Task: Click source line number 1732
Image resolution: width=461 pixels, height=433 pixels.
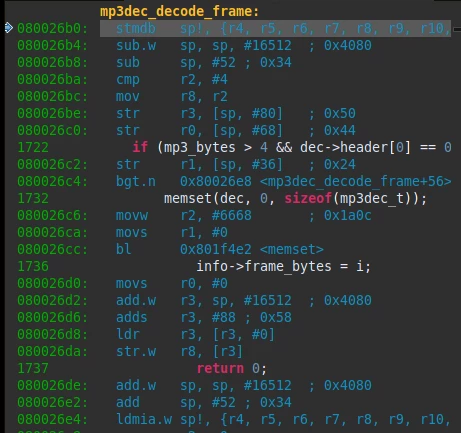Action: pyautogui.click(x=33, y=199)
